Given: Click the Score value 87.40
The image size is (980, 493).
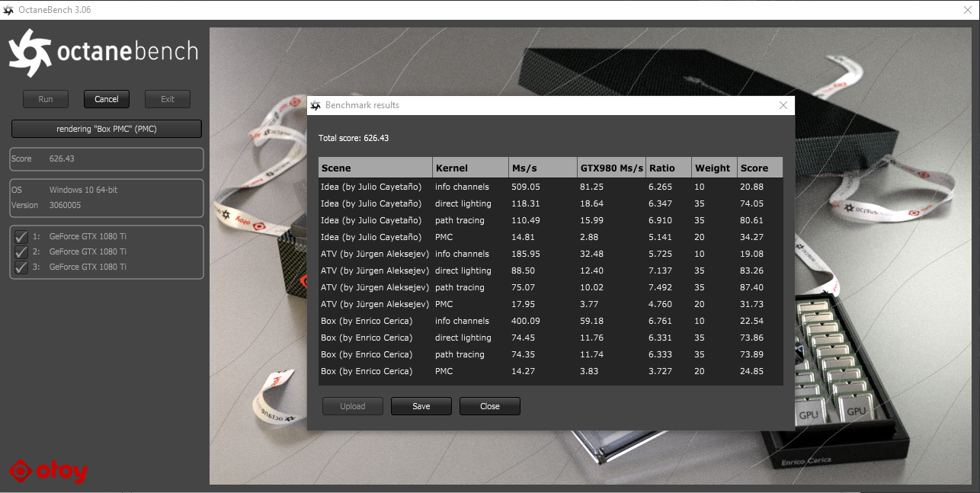Looking at the screenshot, I should click(x=751, y=287).
